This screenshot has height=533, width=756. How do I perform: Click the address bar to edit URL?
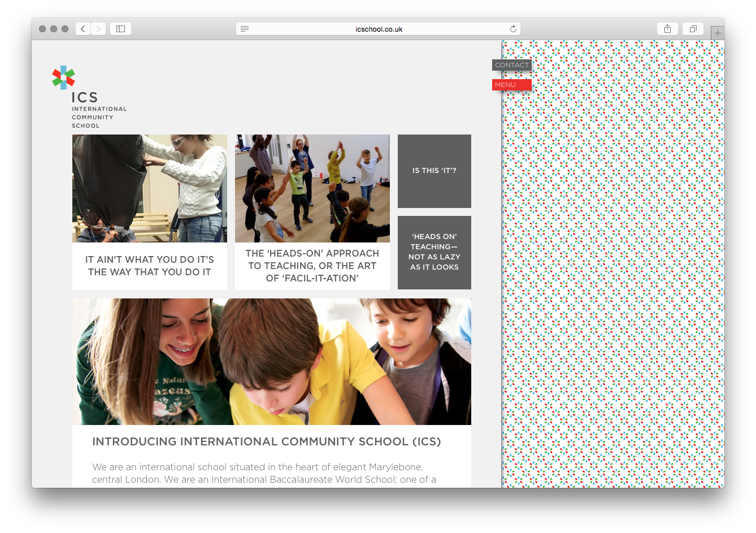pyautogui.click(x=378, y=28)
